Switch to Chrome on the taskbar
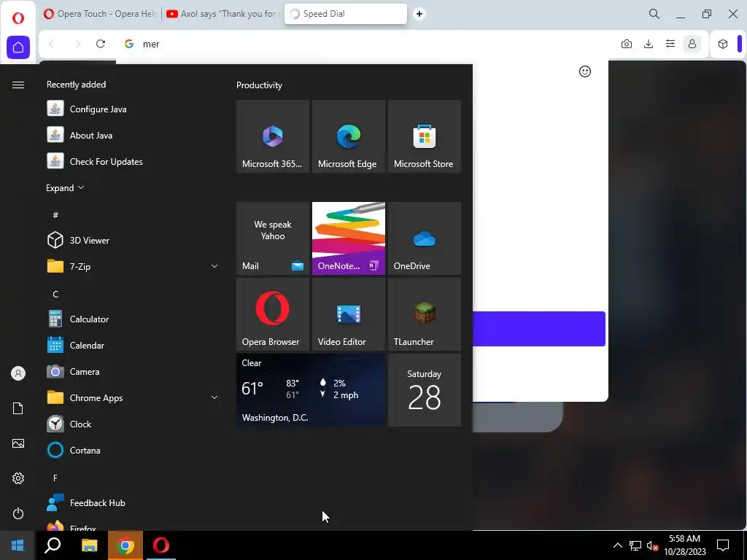This screenshot has height=560, width=747. pyautogui.click(x=125, y=545)
